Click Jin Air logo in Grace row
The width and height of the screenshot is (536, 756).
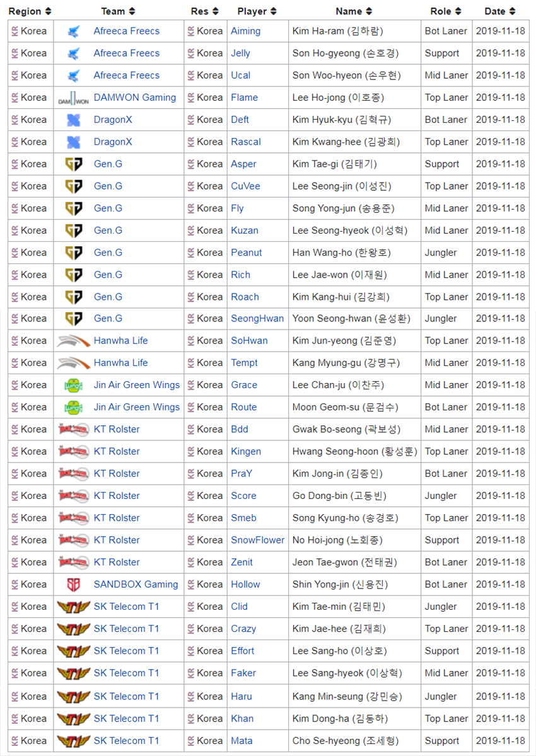coord(74,386)
